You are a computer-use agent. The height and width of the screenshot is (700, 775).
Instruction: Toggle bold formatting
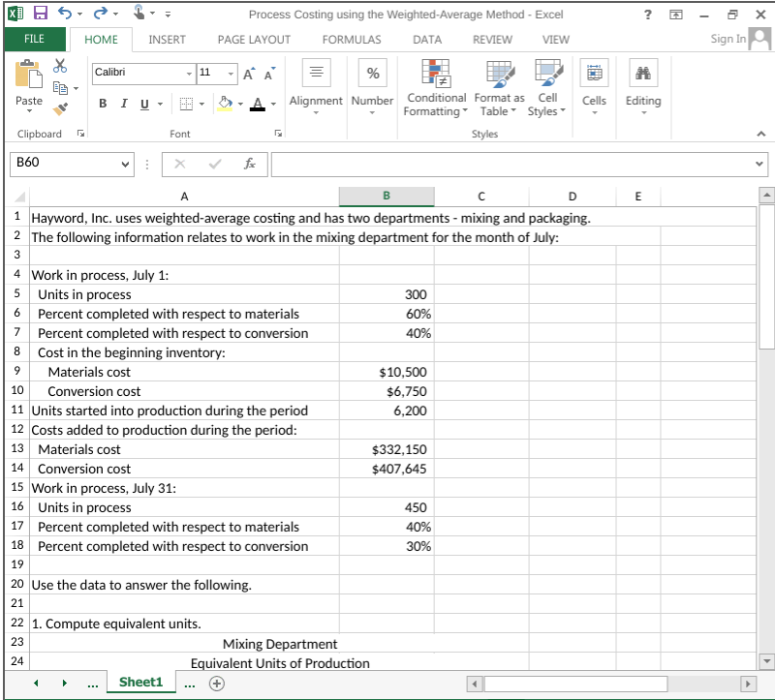click(103, 103)
